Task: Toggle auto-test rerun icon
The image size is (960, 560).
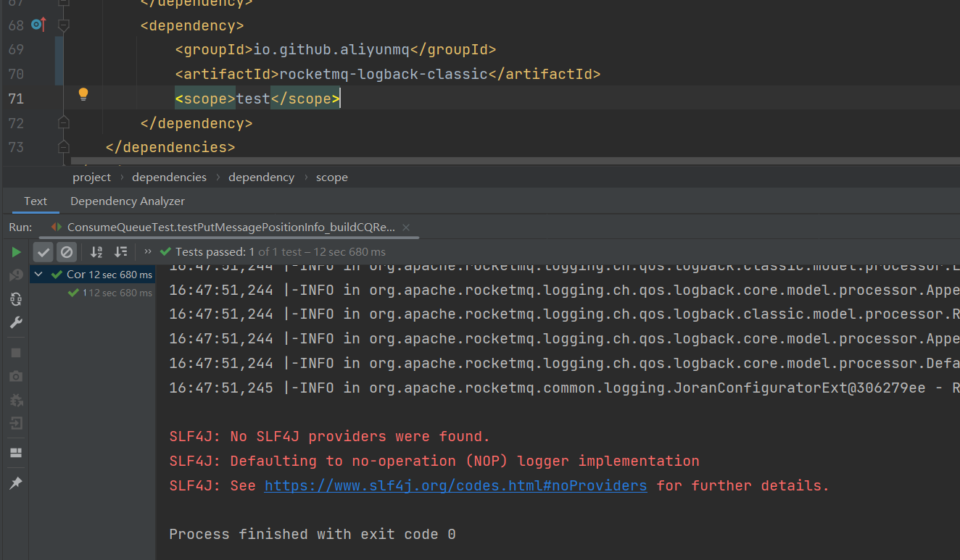Action: coord(16,298)
